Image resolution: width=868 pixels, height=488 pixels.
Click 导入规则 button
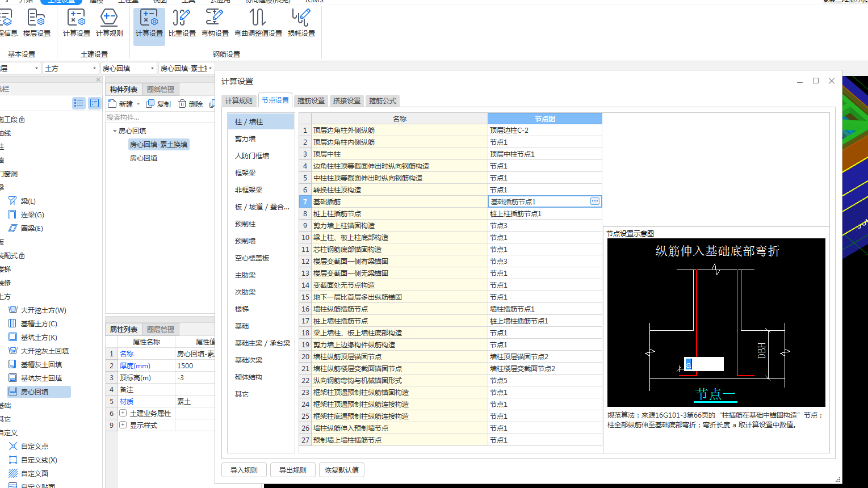click(244, 470)
